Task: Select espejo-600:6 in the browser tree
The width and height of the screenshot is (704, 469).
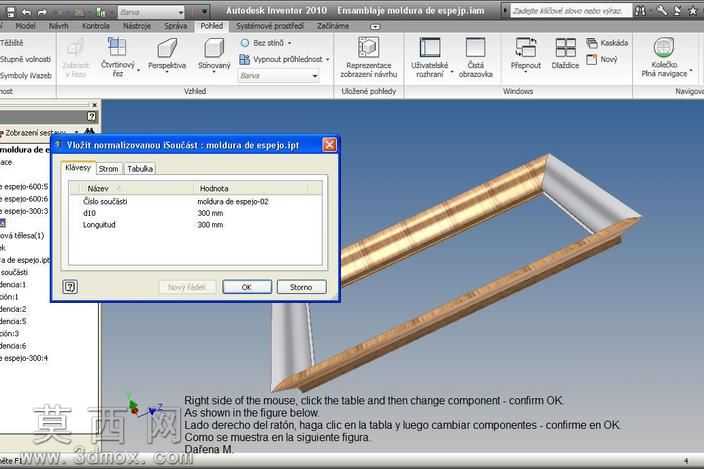Action: 24,199
